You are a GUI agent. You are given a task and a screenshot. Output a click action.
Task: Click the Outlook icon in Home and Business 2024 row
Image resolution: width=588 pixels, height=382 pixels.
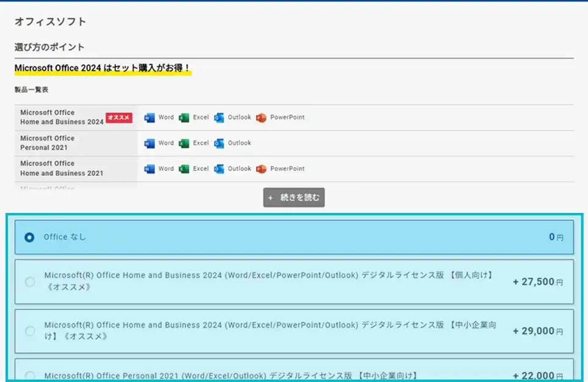(x=219, y=118)
